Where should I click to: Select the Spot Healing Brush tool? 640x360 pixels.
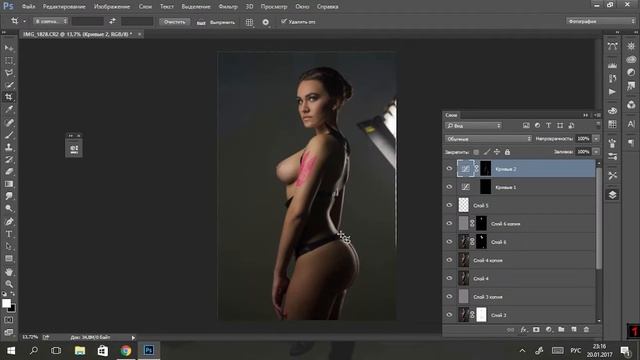point(9,122)
